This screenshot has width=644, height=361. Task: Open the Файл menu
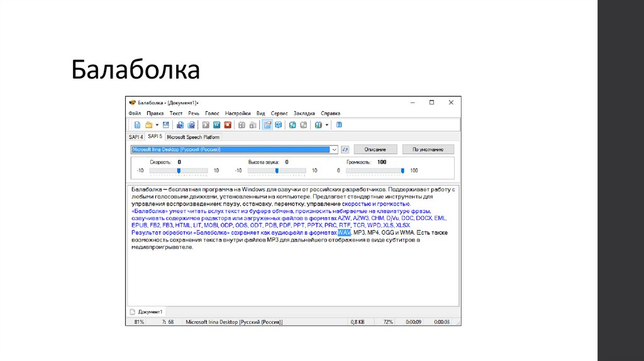point(134,113)
